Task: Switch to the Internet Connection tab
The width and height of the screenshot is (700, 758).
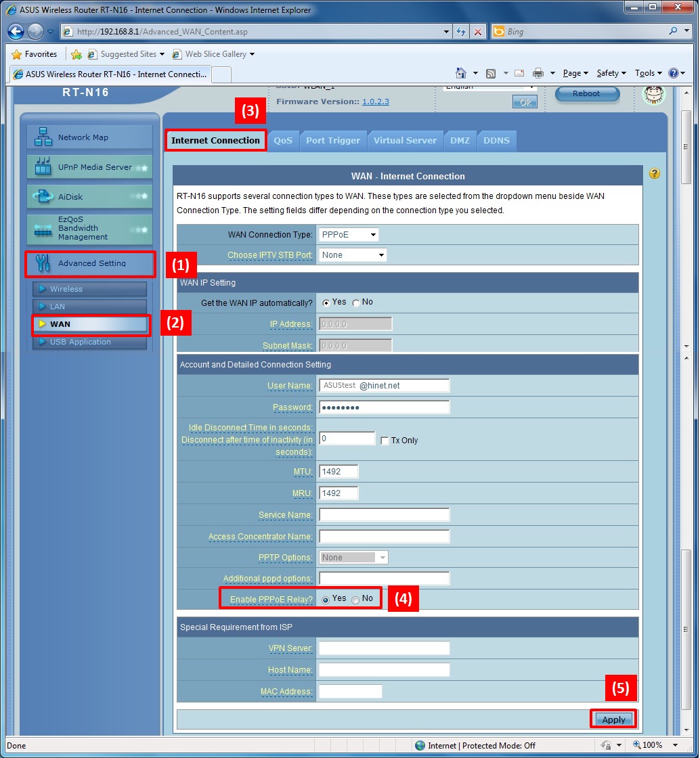Action: 215,141
